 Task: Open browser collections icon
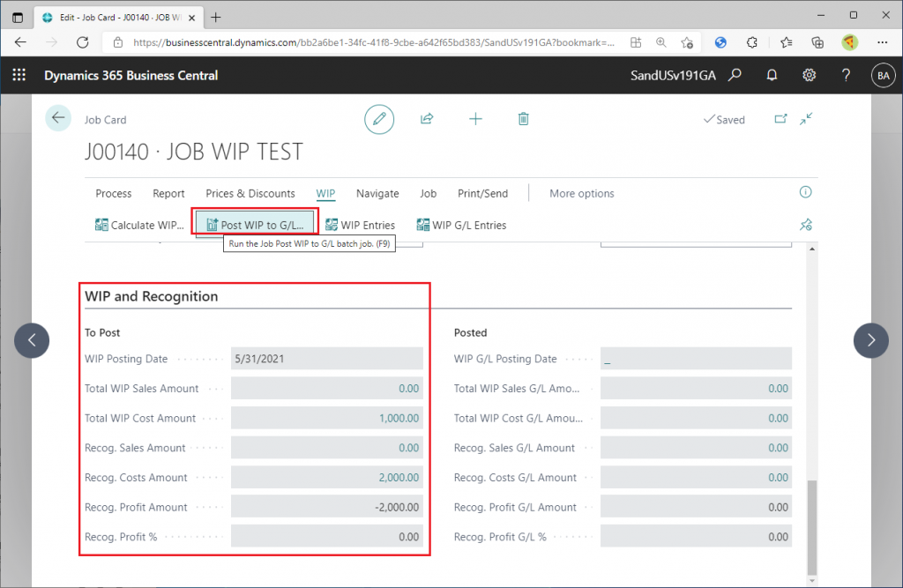(817, 42)
